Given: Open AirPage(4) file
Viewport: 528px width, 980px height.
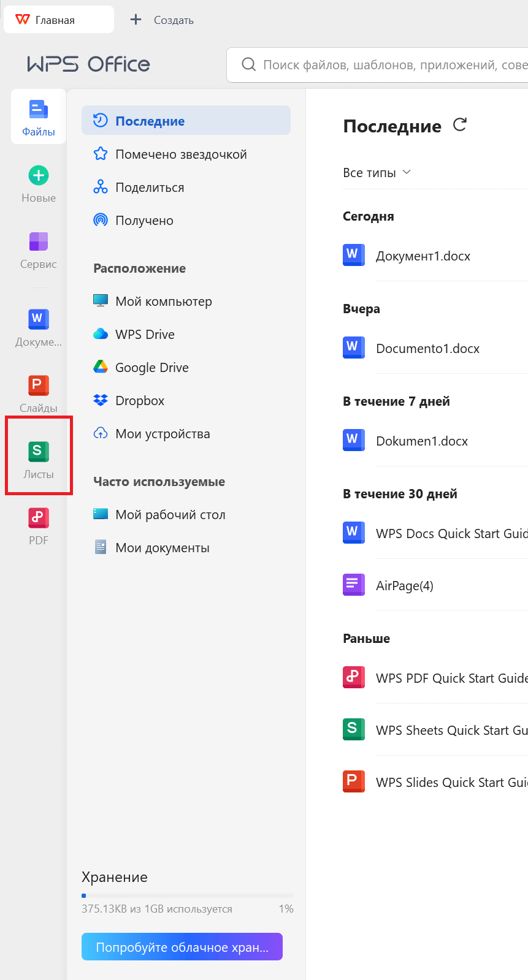Looking at the screenshot, I should [x=405, y=585].
